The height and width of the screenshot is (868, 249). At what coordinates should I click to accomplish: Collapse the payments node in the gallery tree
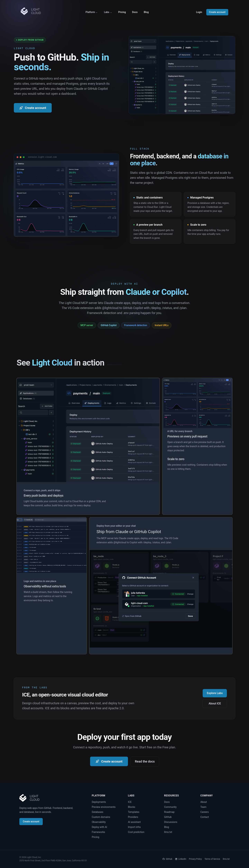pyautogui.click(x=22, y=470)
